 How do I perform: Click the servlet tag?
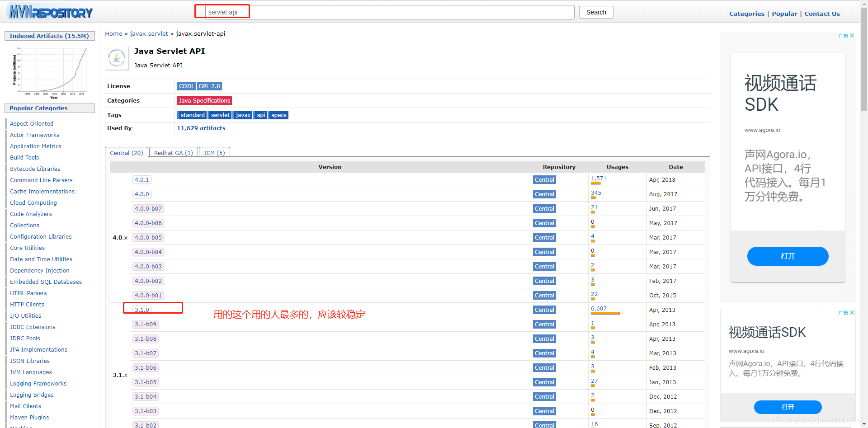[x=220, y=115]
